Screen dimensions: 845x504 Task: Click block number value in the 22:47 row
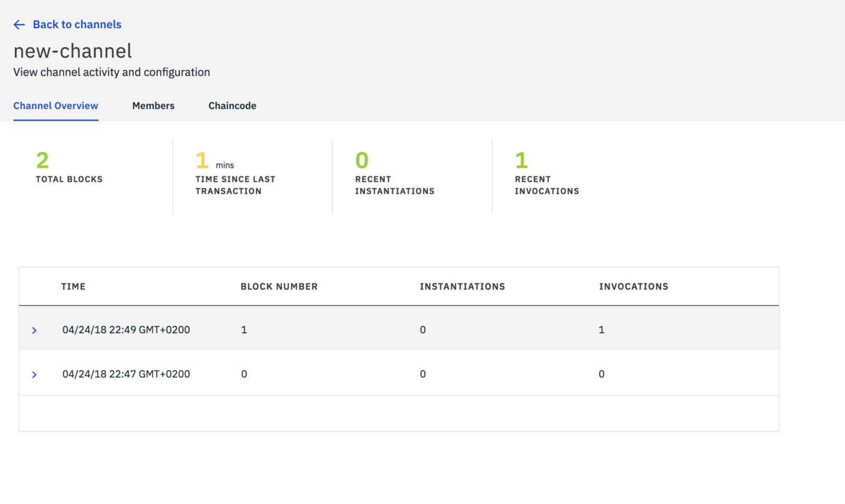[244, 374]
